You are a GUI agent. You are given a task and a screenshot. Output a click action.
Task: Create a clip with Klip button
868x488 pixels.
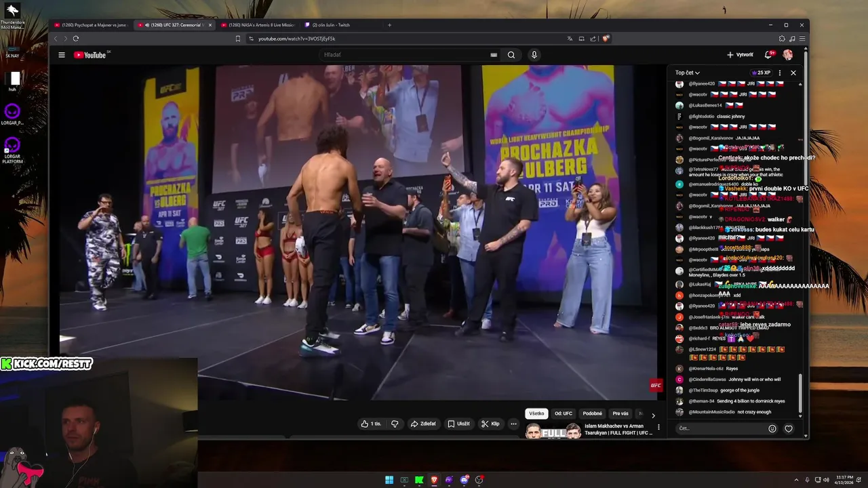490,424
